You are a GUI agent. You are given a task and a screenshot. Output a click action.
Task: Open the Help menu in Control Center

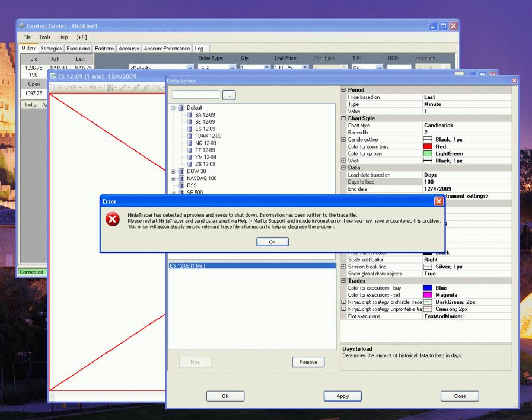point(63,37)
